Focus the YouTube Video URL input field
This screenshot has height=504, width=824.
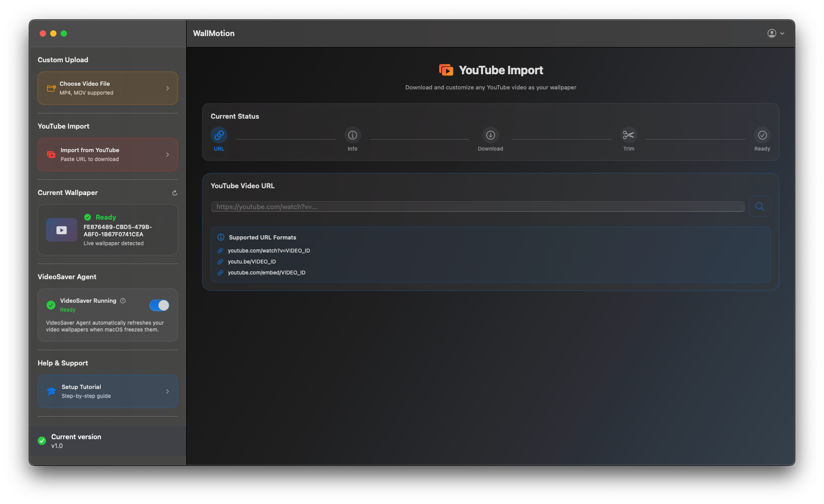click(478, 207)
